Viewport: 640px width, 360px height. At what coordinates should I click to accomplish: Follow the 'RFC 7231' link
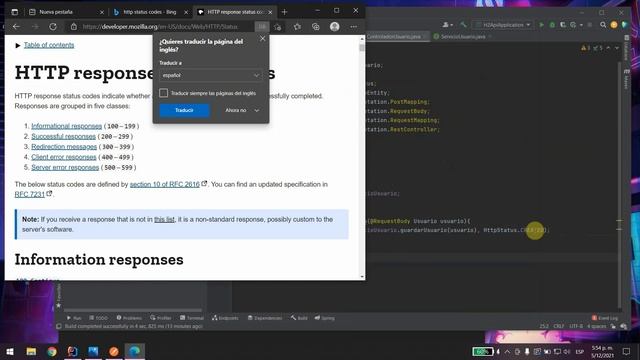pyautogui.click(x=30, y=194)
